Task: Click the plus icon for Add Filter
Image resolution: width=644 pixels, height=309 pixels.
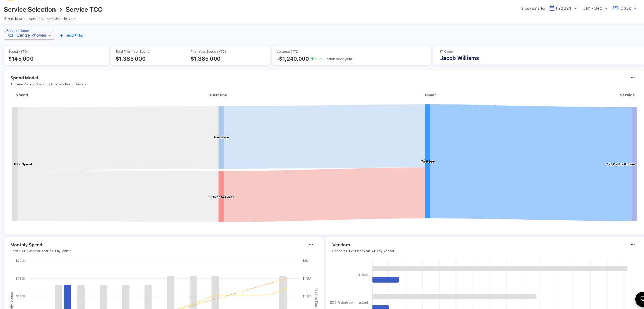Action: 62,36
